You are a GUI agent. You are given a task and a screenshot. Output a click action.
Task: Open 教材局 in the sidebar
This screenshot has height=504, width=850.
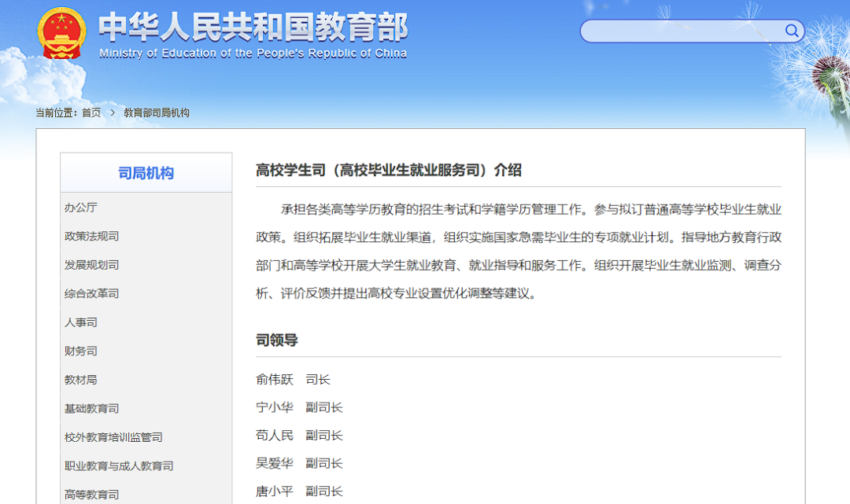click(x=81, y=380)
